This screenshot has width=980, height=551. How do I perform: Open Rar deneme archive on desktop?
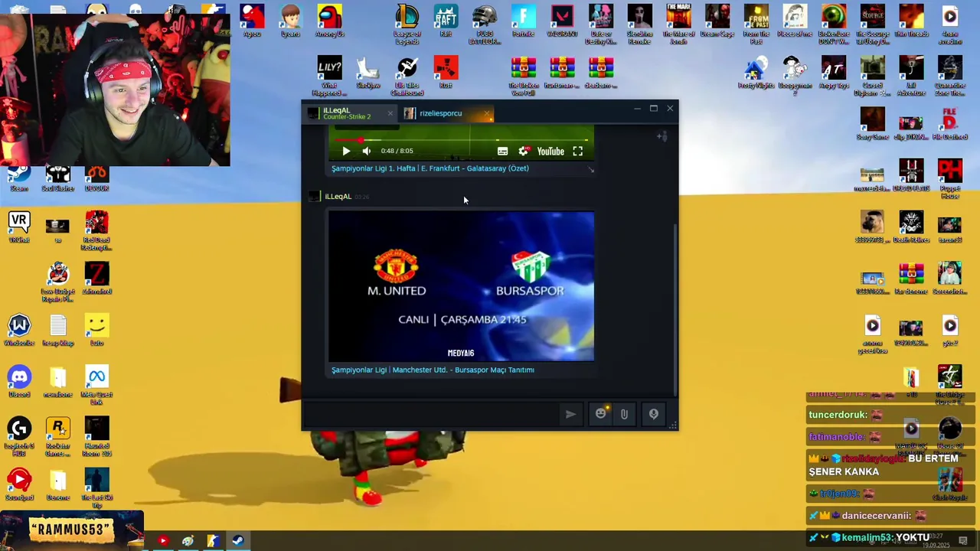coord(911,279)
